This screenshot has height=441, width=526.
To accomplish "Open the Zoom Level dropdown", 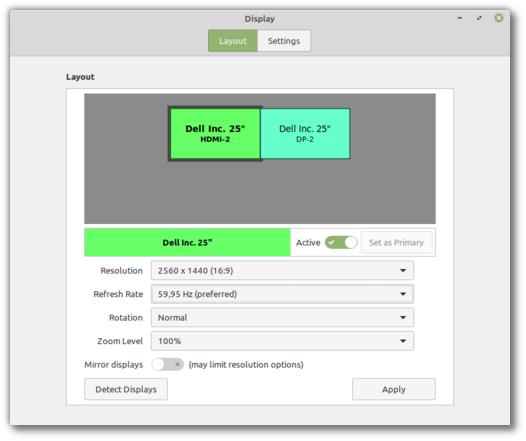I will [x=282, y=341].
